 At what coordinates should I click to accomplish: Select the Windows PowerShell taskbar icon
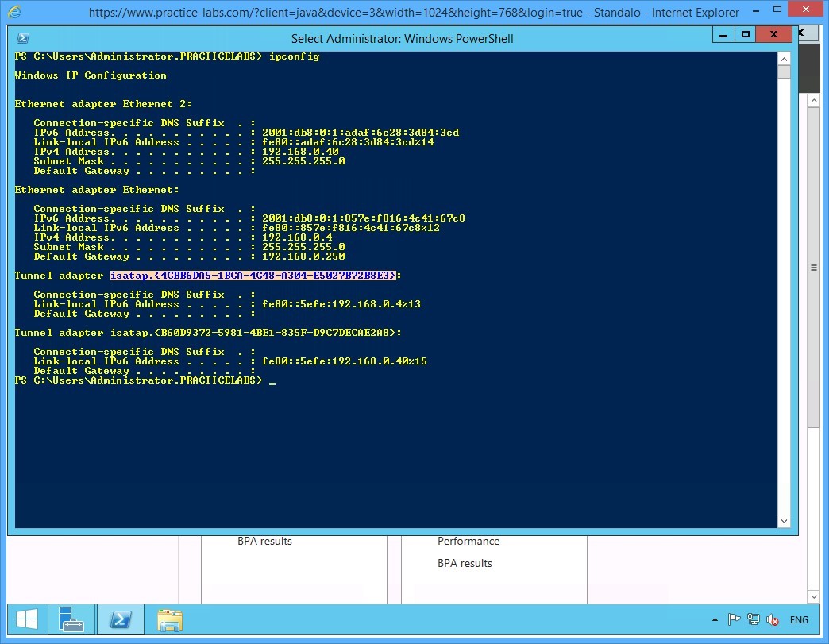pyautogui.click(x=120, y=619)
